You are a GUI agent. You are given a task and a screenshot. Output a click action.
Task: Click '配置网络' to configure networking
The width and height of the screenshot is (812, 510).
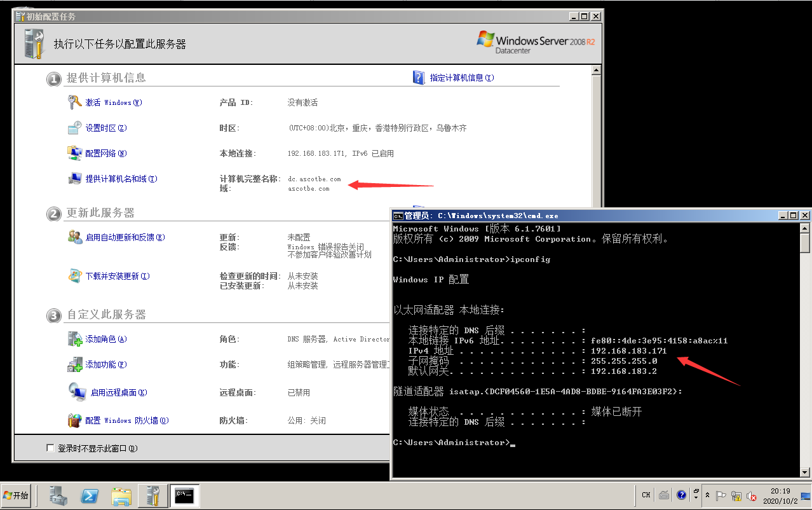tap(106, 153)
